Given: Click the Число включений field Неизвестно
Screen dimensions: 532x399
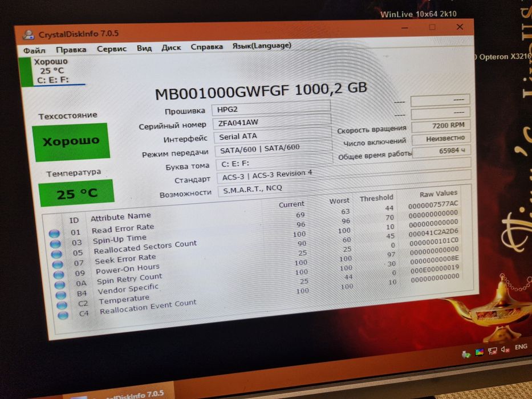Looking at the screenshot, I should coord(441,139).
